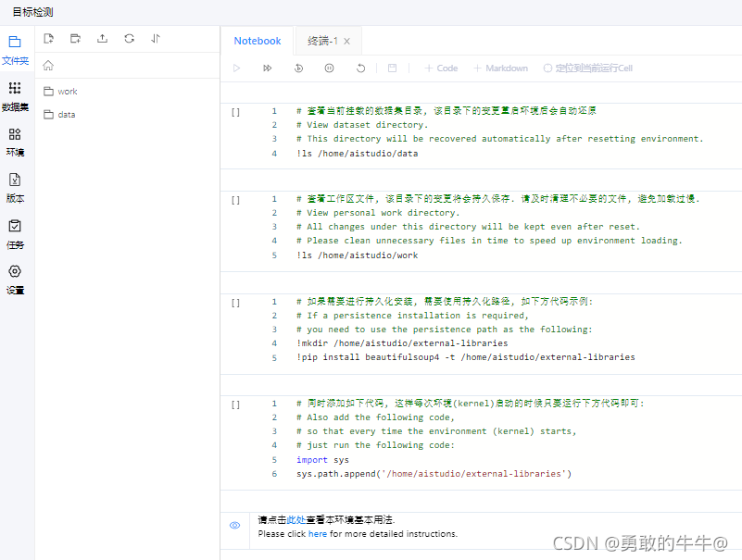The width and height of the screenshot is (742, 560).
Task: Open the 设置 settings sidebar panel
Action: coord(15,280)
